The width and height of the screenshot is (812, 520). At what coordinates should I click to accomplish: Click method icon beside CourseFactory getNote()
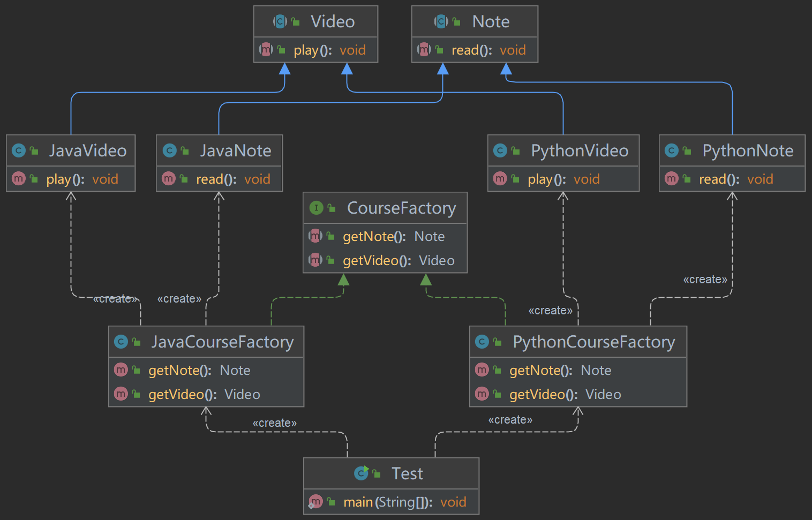click(315, 236)
